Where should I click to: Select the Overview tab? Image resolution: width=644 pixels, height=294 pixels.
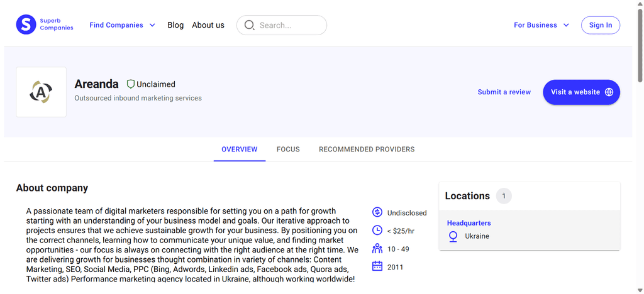point(240,150)
